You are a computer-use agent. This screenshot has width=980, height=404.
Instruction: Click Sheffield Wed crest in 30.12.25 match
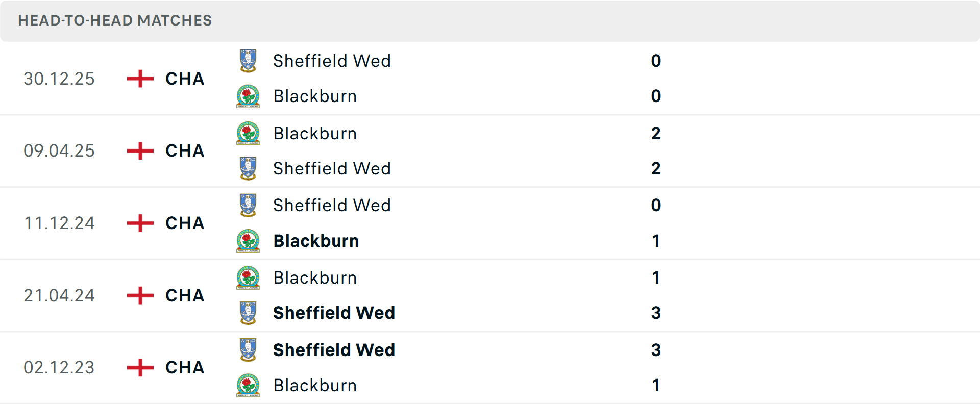(x=248, y=61)
